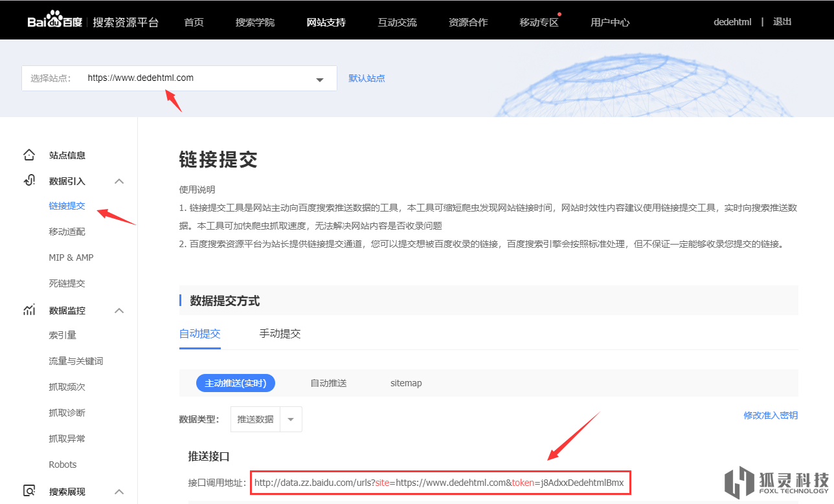Collapse the 数据引入 sidebar section
Image resolution: width=834 pixels, height=504 pixels.
(119, 181)
